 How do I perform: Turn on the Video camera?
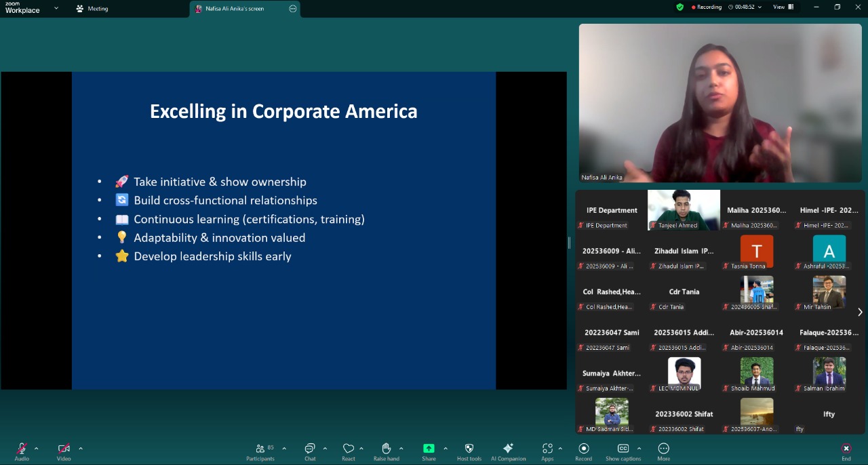coord(64,449)
